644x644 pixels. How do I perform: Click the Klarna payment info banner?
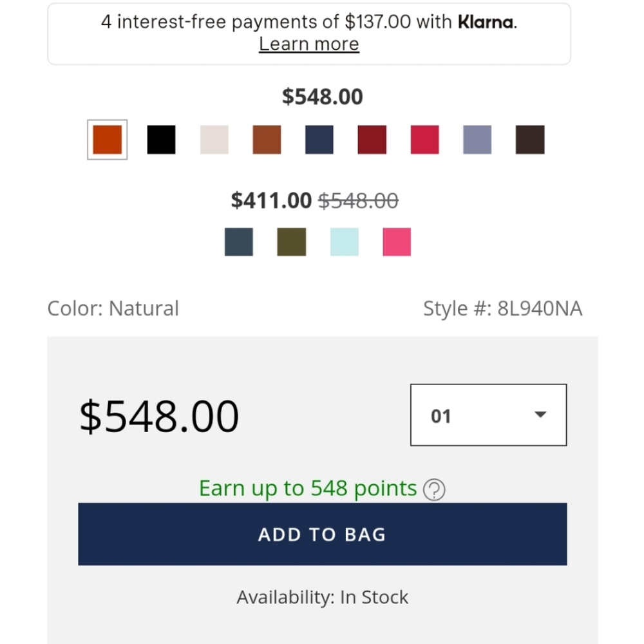309,33
